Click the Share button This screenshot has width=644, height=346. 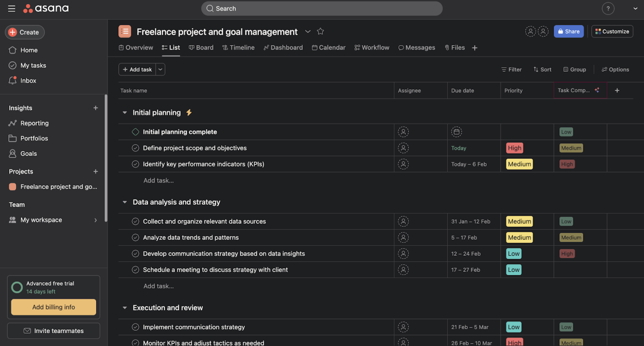tap(569, 31)
